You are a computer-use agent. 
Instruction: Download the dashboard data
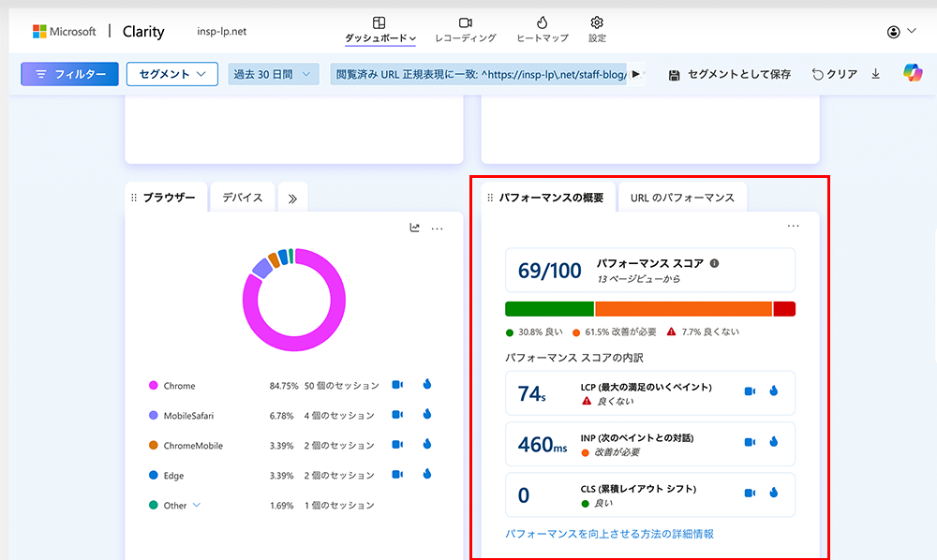click(875, 74)
